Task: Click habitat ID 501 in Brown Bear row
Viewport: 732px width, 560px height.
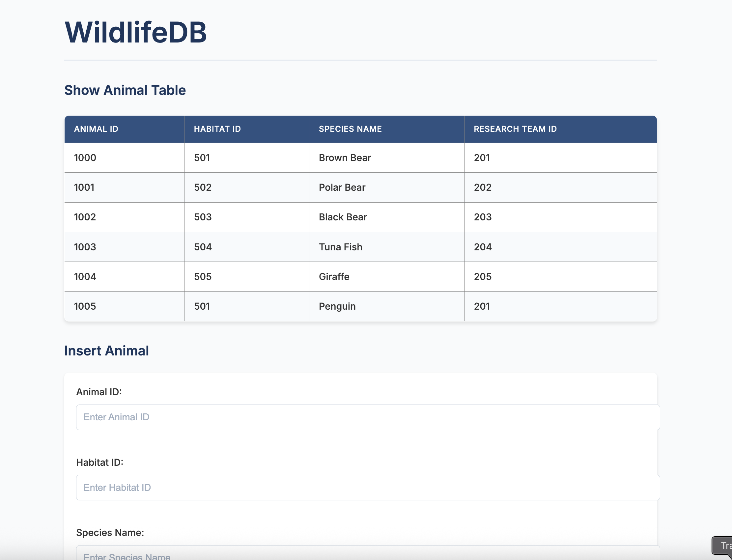Action: pyautogui.click(x=247, y=158)
